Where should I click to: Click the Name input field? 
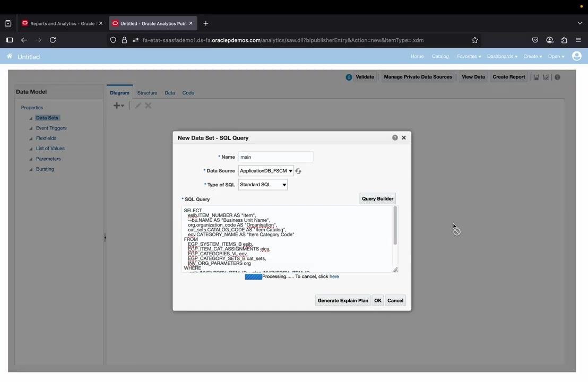[275, 157]
